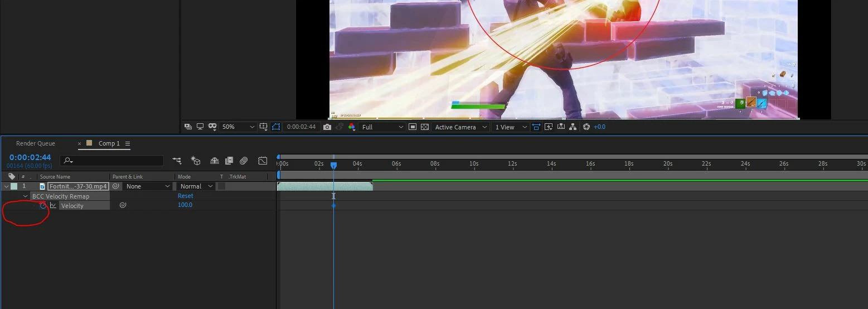
Task: Close the Comp 1 tab
Action: click(79, 143)
